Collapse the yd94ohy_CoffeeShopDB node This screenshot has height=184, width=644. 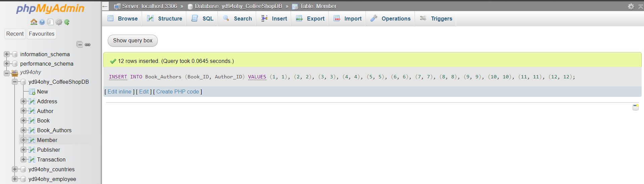(15, 82)
